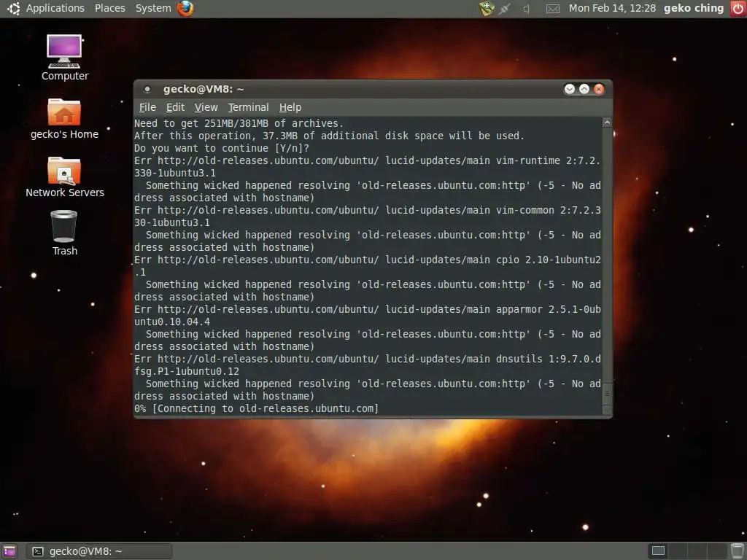
Task: Click the red power button icon
Action: coord(738,9)
